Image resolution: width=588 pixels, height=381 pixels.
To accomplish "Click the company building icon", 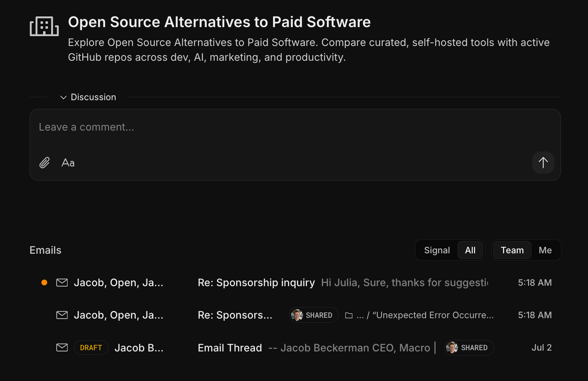I will coord(44,26).
